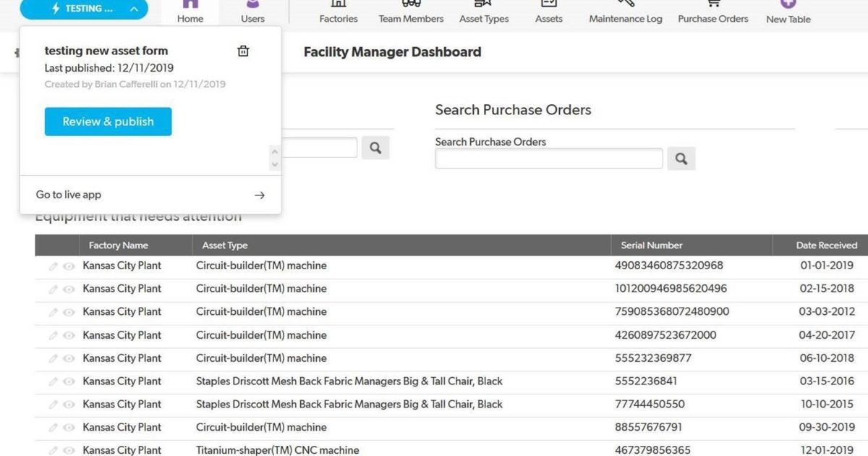Image resolution: width=868 pixels, height=456 pixels.
Task: View the Titanium-shaper CNC machine record via eye icon
Action: tap(69, 449)
